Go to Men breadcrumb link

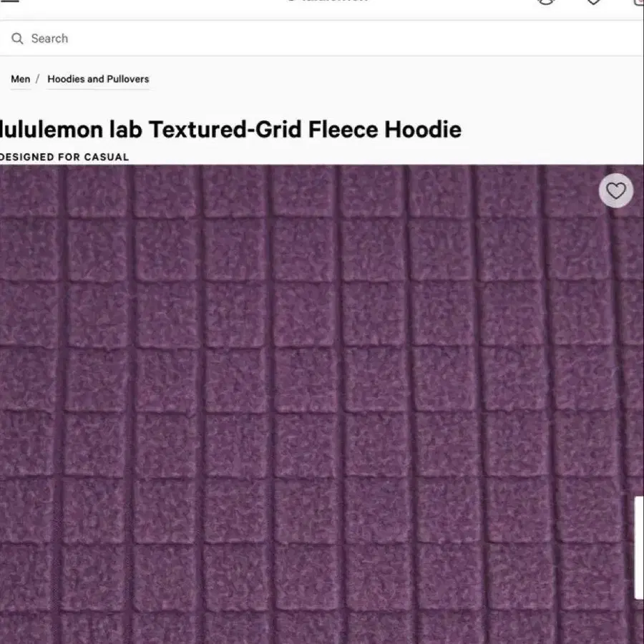point(20,79)
